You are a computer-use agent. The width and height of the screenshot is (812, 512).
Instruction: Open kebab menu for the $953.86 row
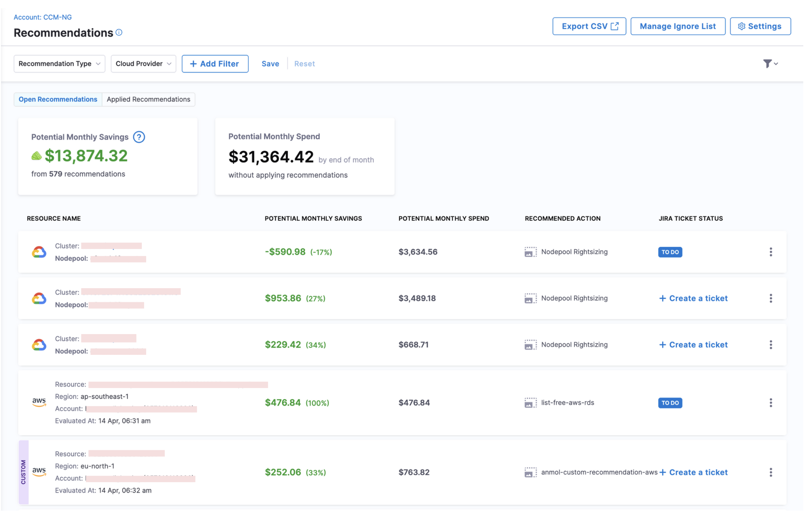770,298
